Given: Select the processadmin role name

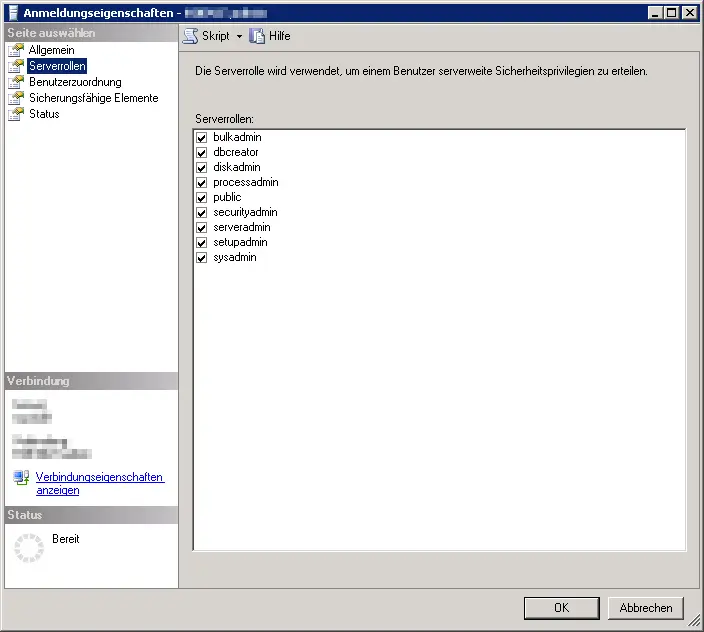Looking at the screenshot, I should 246,182.
